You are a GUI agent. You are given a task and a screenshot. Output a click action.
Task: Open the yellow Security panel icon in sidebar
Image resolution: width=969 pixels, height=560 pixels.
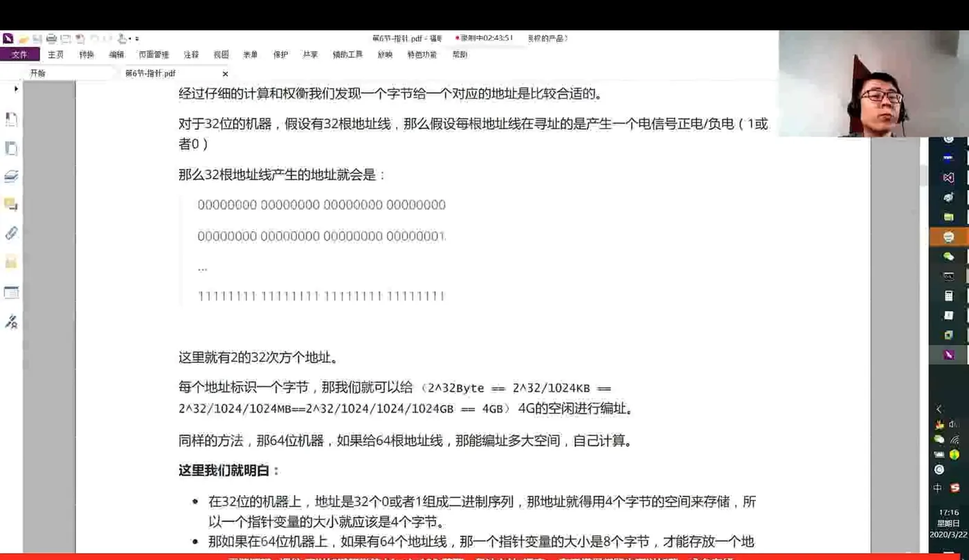click(x=11, y=262)
